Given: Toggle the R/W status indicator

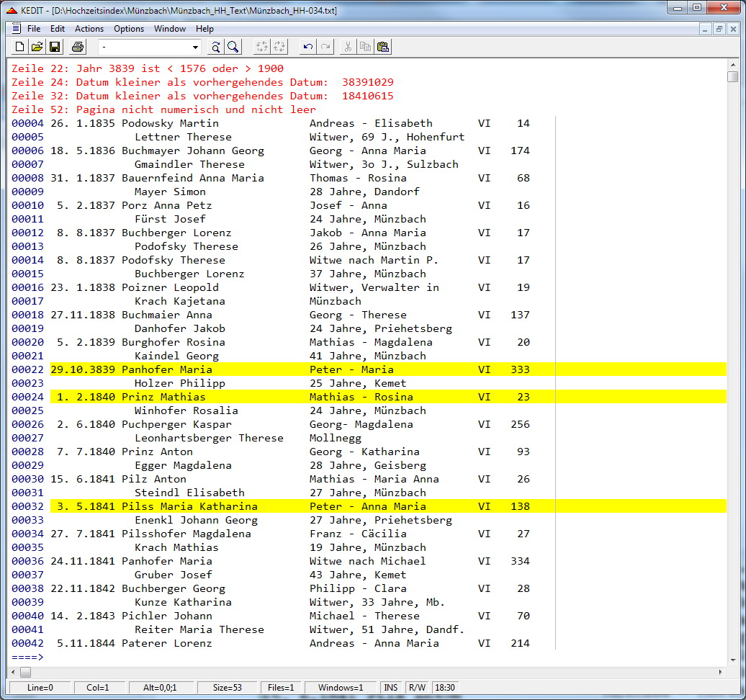Looking at the screenshot, I should [x=416, y=688].
